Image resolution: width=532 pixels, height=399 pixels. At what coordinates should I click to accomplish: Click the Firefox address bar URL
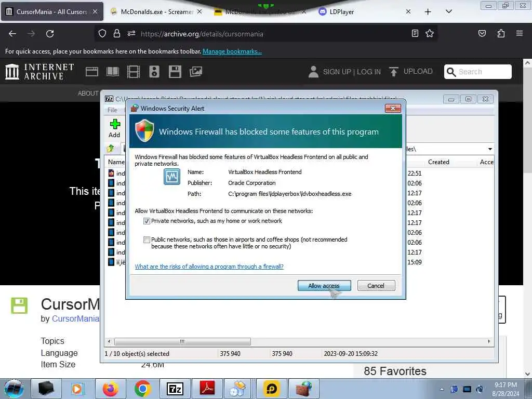202,34
